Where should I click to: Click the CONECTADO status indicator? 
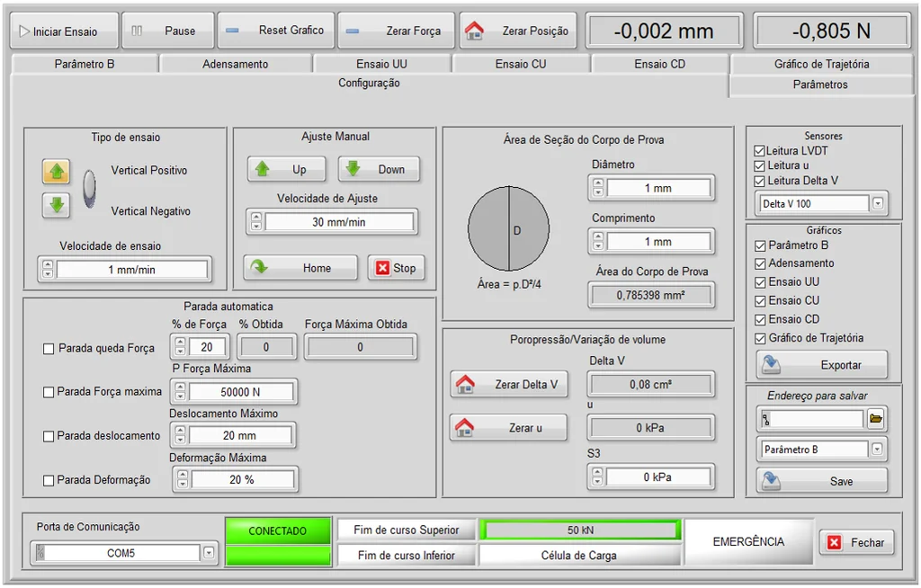pyautogui.click(x=278, y=531)
